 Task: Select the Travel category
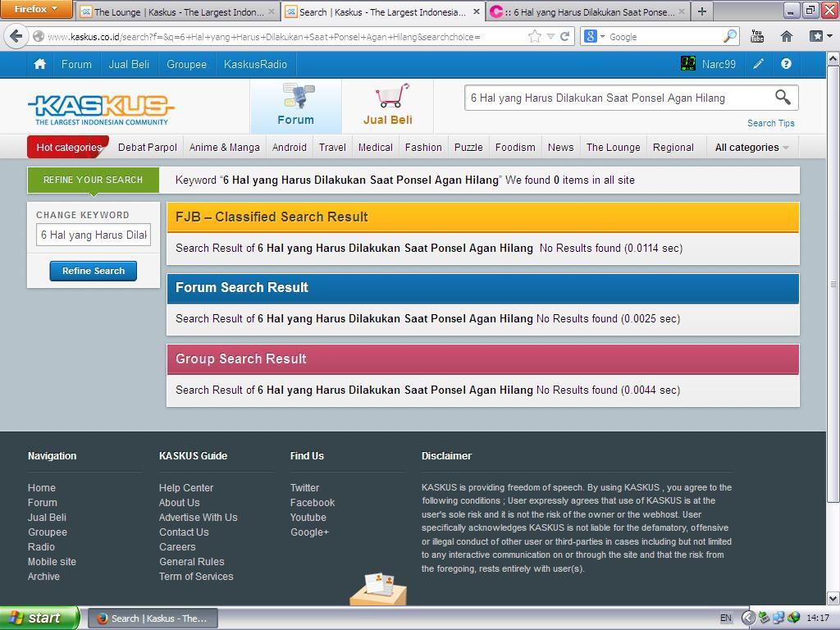tap(333, 148)
